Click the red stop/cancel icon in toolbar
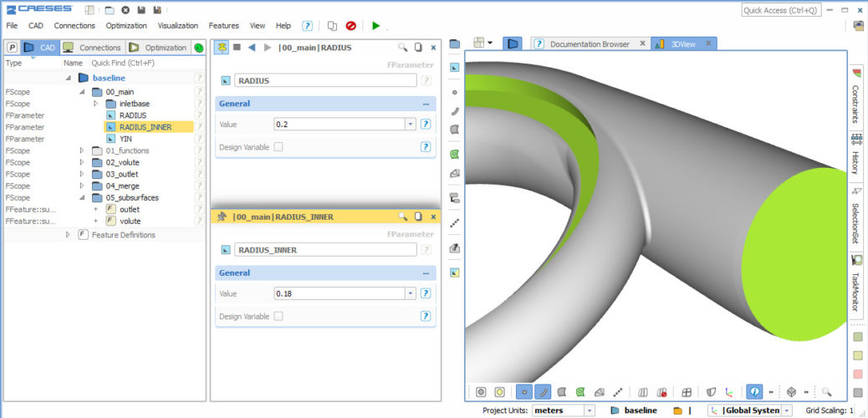 tap(351, 26)
